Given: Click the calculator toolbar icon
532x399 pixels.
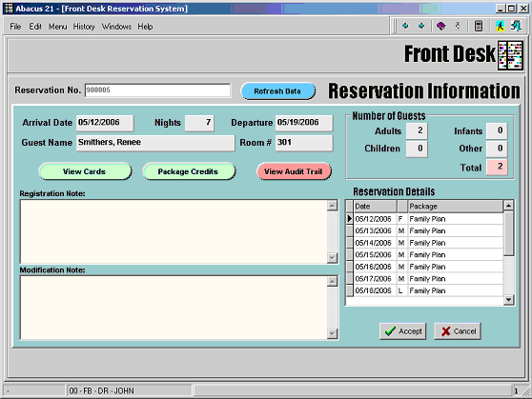Looking at the screenshot, I should pos(479,26).
